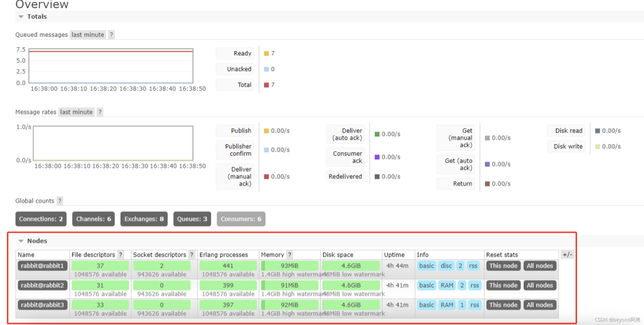The height and width of the screenshot is (325, 644).
Task: Reset stats 'This node' for rabbit3
Action: [x=503, y=305]
